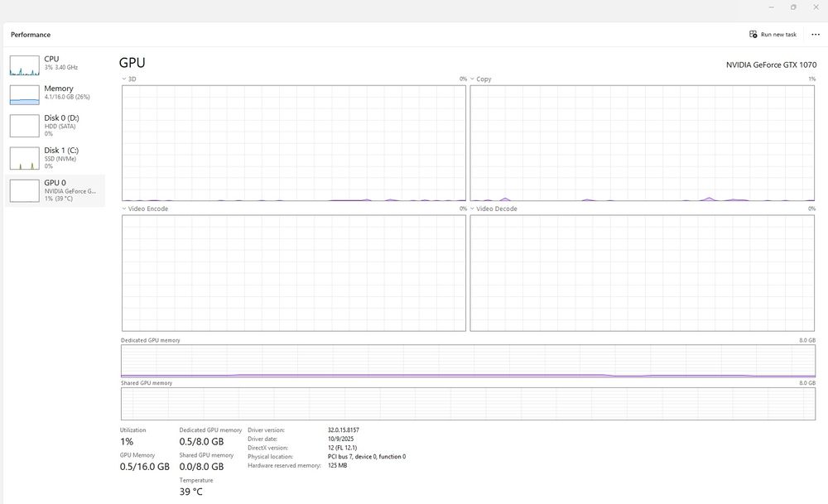Open the Video Encode engine dropdown
828x504 pixels.
coord(124,209)
